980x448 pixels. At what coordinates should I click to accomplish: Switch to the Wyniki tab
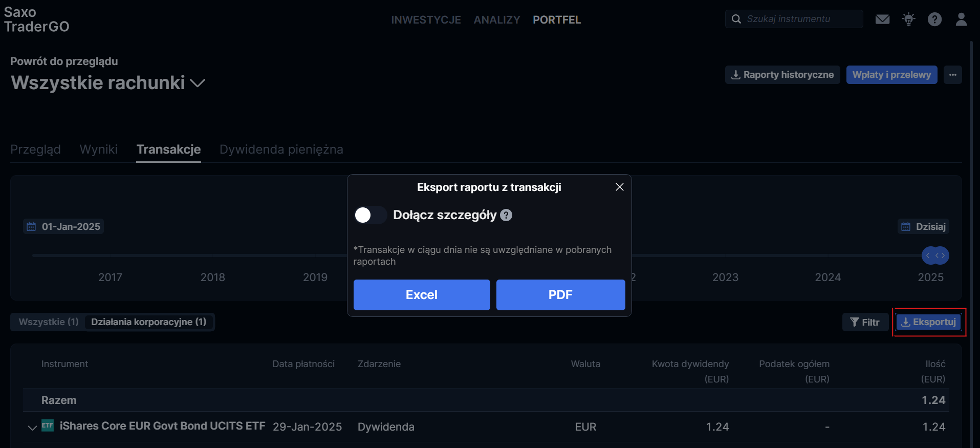[99, 150]
